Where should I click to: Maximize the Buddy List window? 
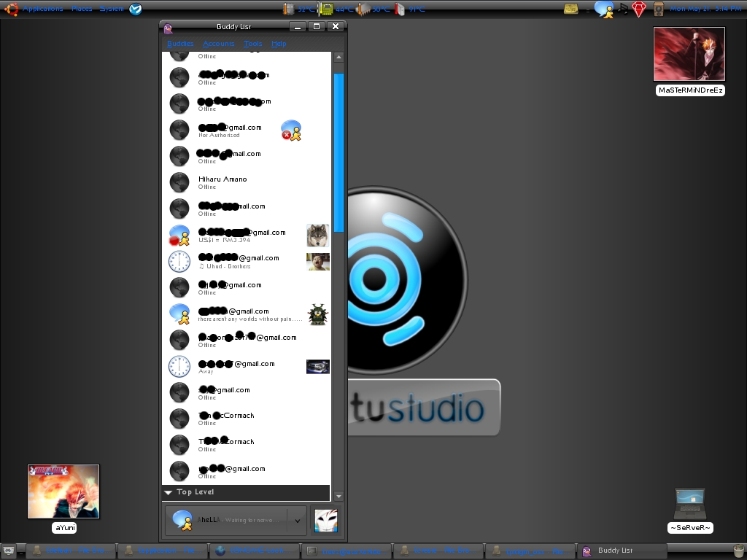(317, 27)
